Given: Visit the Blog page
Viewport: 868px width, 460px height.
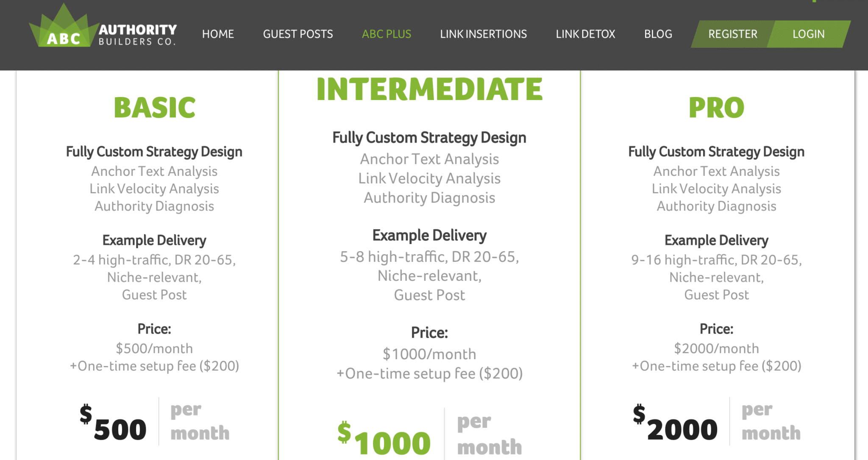Looking at the screenshot, I should [x=658, y=34].
